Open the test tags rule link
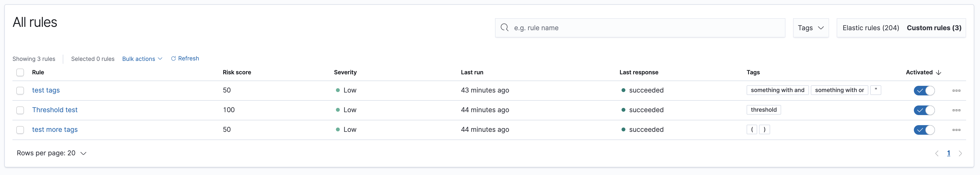The width and height of the screenshot is (980, 175). click(x=46, y=90)
